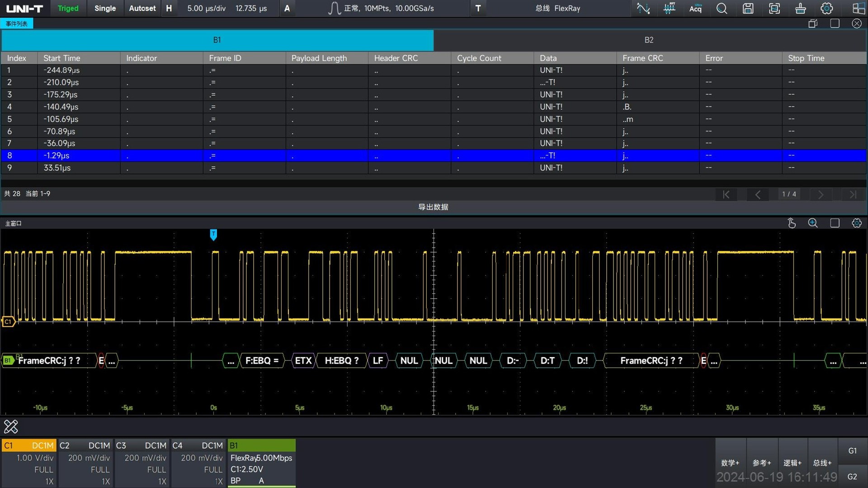Select the hand gesture tool in main window

pyautogui.click(x=791, y=223)
